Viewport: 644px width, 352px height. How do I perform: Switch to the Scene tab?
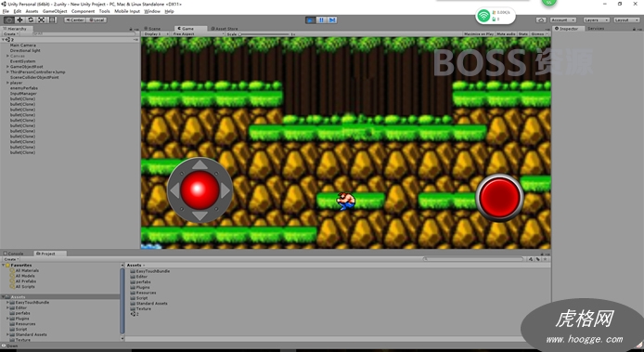tap(152, 29)
